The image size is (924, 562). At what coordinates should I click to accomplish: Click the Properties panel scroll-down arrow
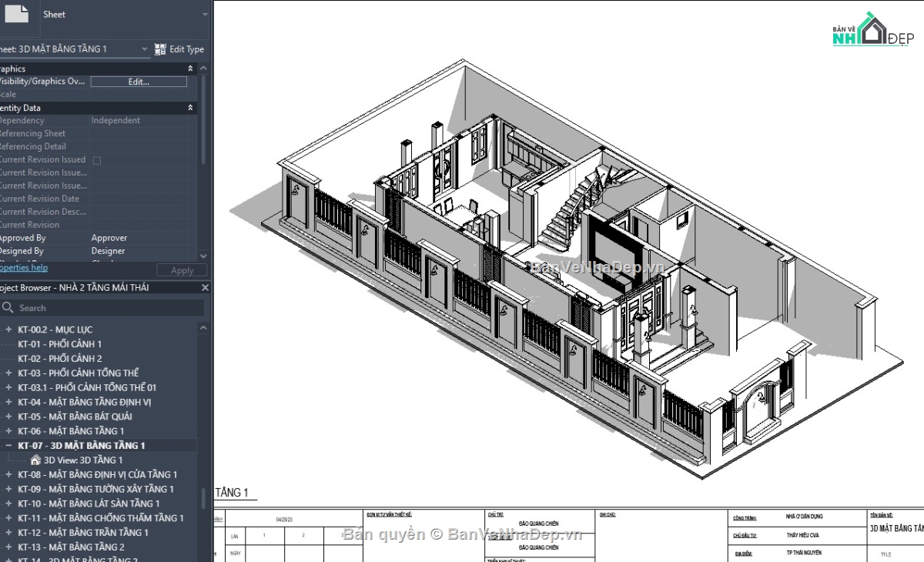pos(203,256)
